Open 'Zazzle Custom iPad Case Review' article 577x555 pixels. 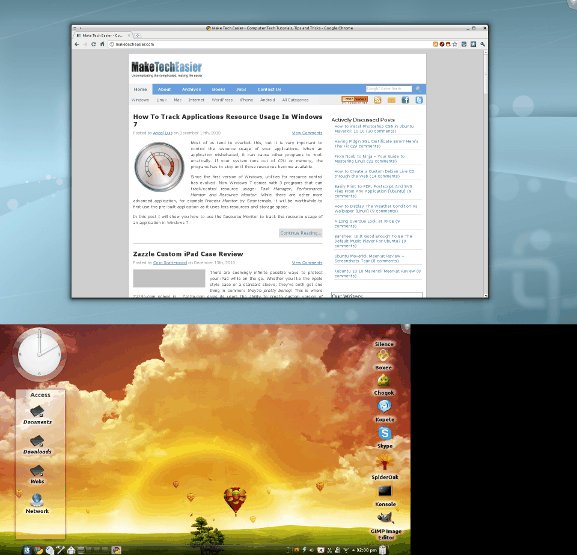coord(188,254)
